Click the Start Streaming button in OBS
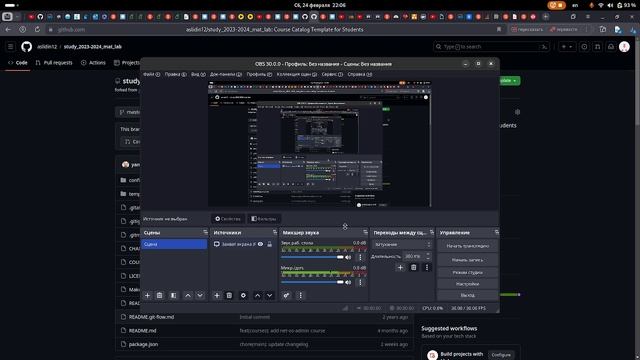The image size is (640, 360). (x=467, y=246)
